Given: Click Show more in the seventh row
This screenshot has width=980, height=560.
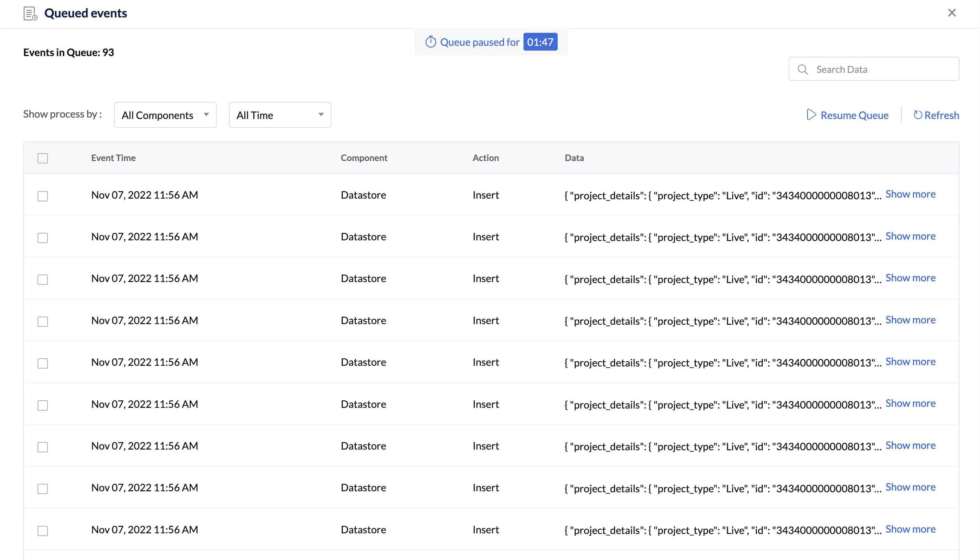Looking at the screenshot, I should click(910, 445).
